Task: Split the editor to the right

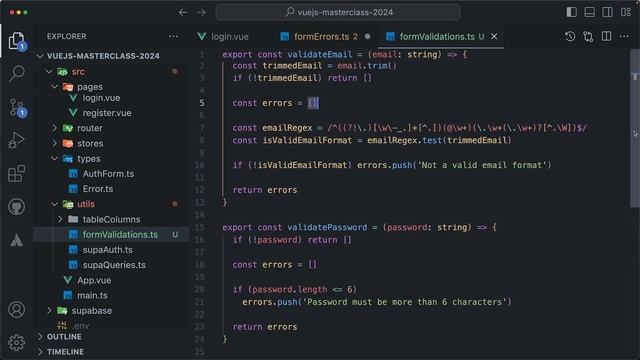Action: click(x=607, y=36)
